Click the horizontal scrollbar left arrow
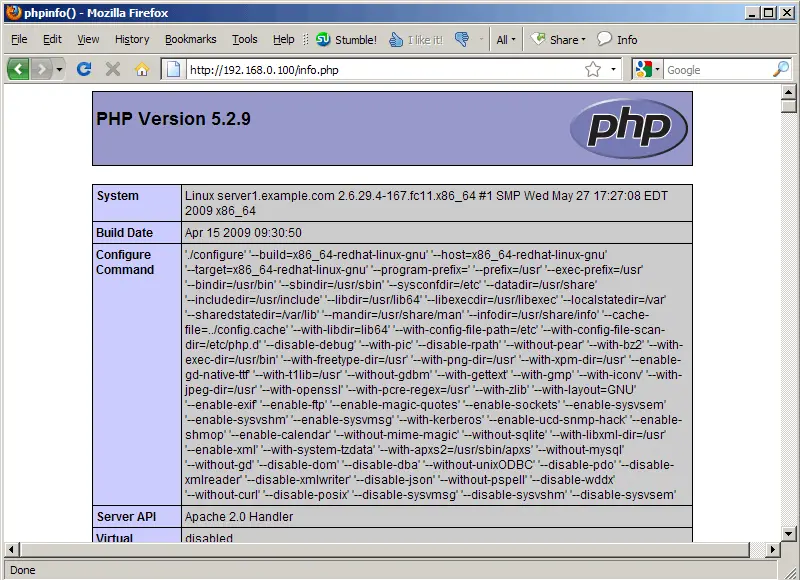Viewport: 800px width, 580px height. 12,549
